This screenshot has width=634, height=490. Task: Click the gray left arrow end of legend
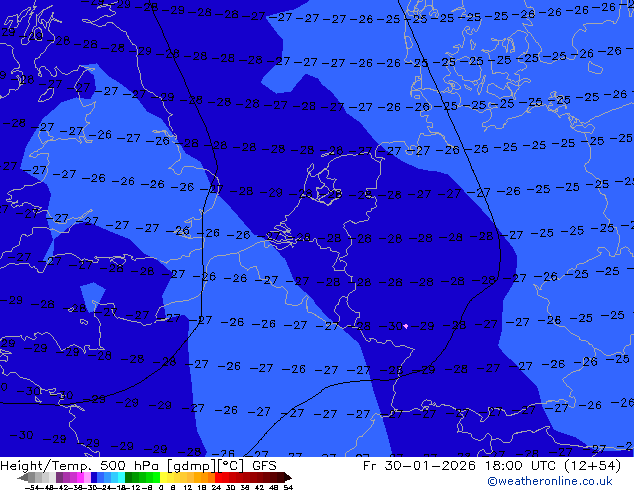click(x=23, y=477)
